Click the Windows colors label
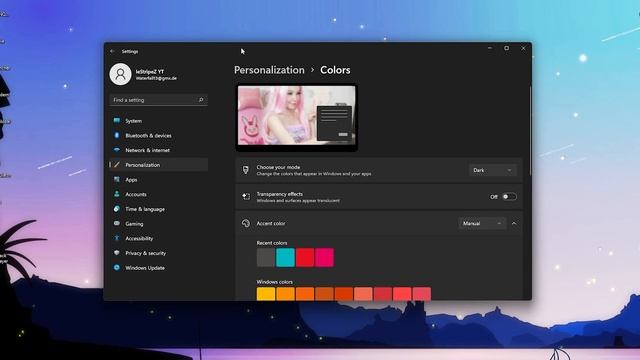The height and width of the screenshot is (360, 640). tap(275, 282)
